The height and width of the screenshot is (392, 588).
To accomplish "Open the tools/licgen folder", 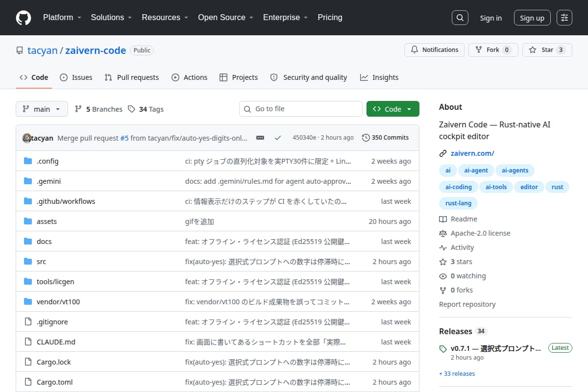I will tap(55, 282).
